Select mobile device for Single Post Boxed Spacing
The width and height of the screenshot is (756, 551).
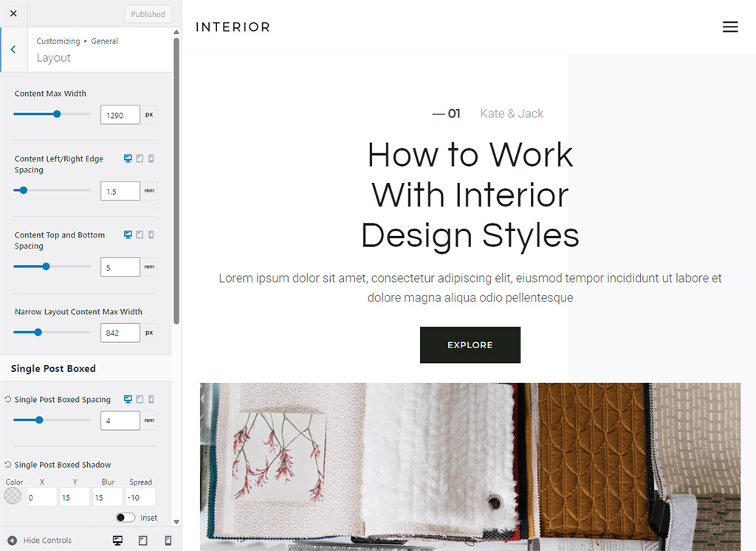151,400
